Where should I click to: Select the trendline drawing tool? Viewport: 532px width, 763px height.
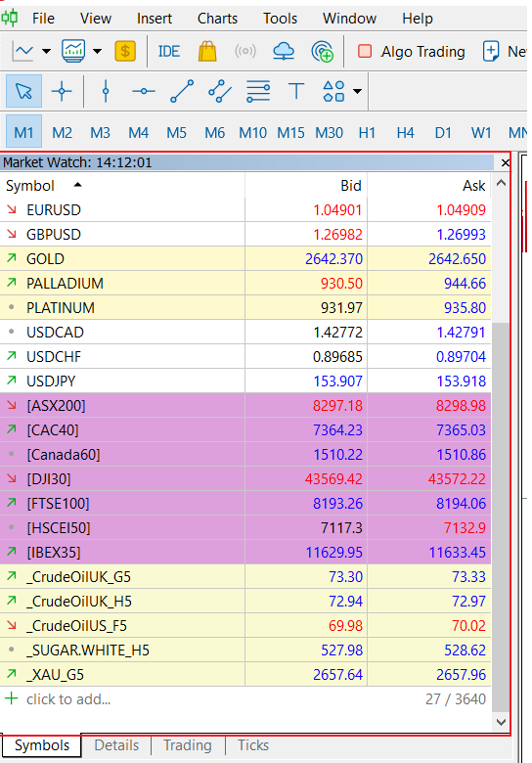[x=182, y=91]
